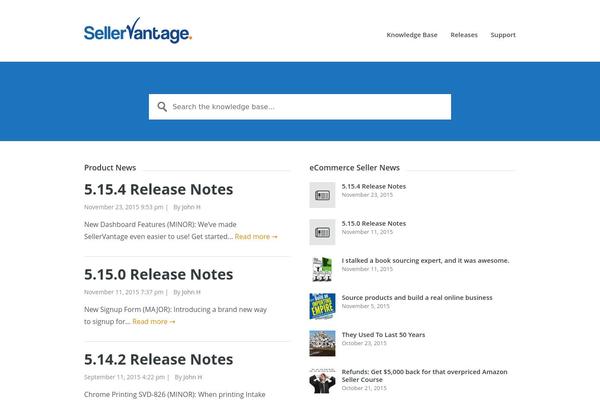Open sidebar link 5.15.0 Release Notes
The image size is (600, 400).
[373, 224]
